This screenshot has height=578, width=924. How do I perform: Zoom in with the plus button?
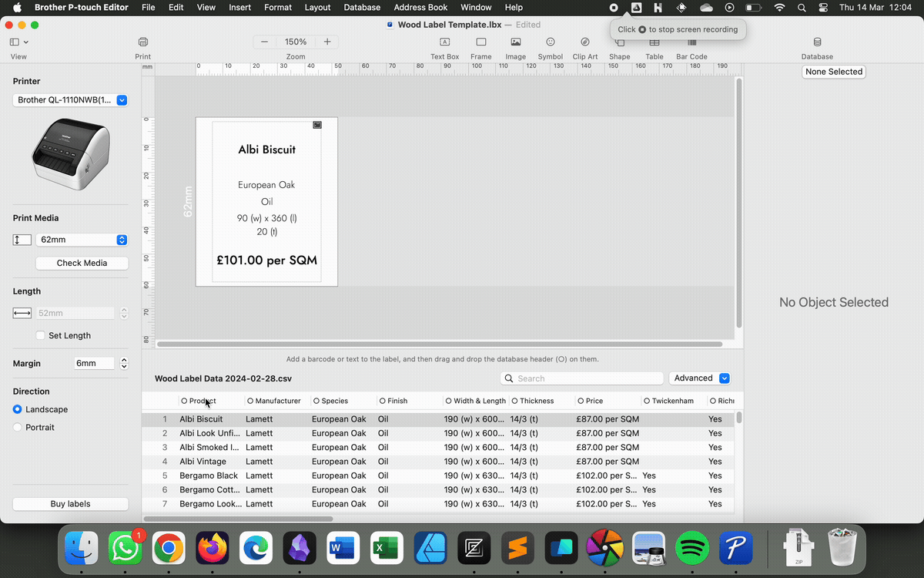click(327, 42)
